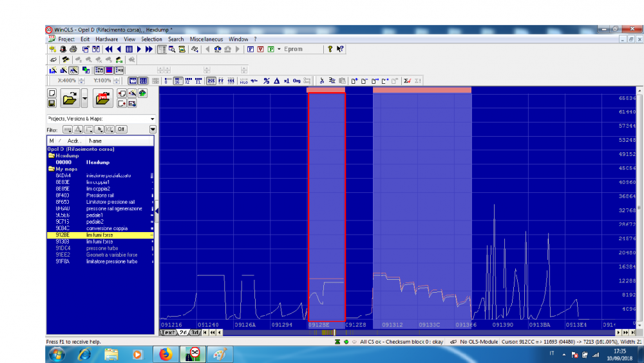Click the context help arrow-question icon

(340, 49)
